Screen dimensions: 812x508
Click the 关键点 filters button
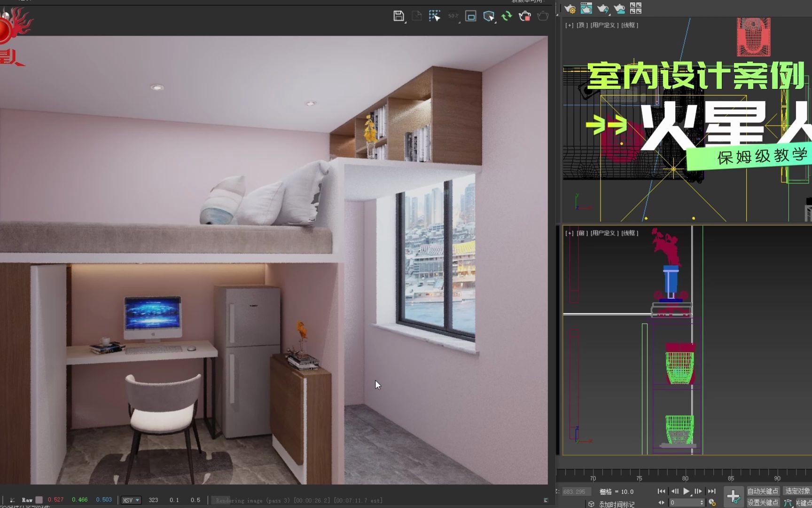(x=804, y=503)
